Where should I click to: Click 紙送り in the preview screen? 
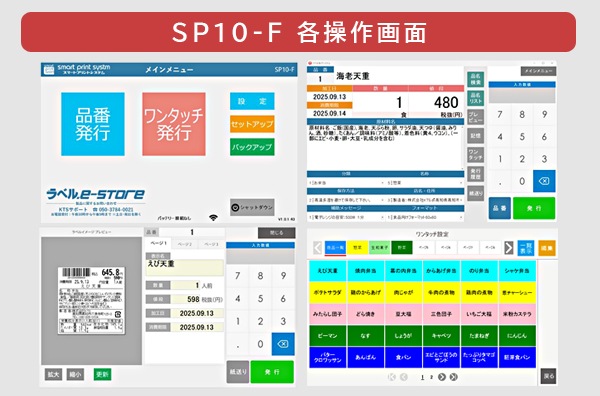coord(238,372)
